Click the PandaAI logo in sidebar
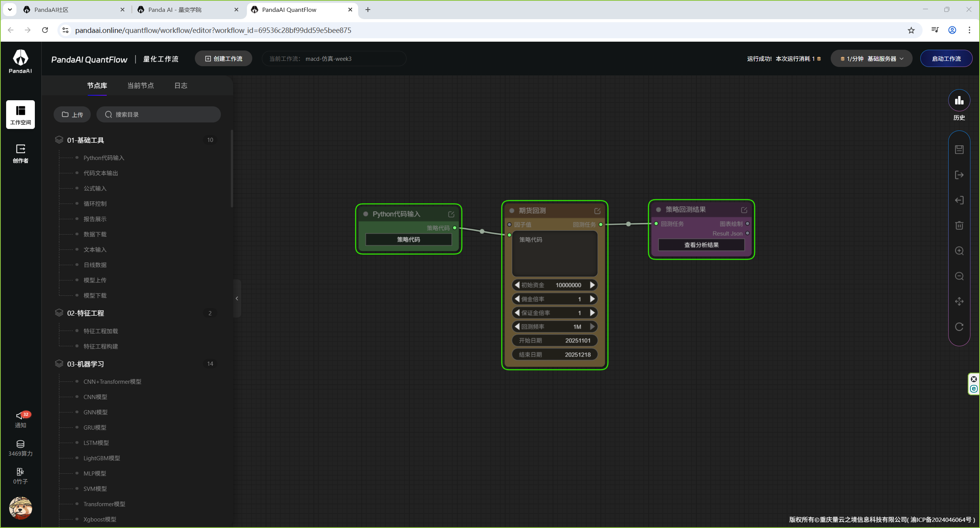 click(20, 61)
